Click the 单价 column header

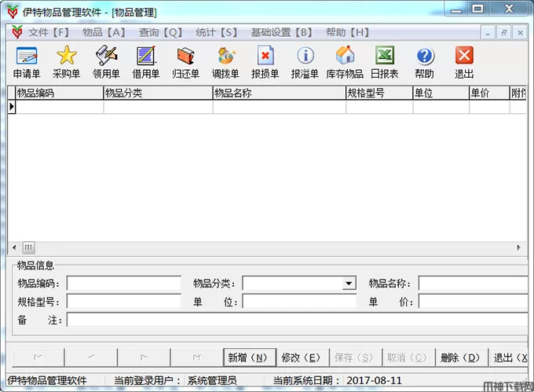[x=489, y=93]
